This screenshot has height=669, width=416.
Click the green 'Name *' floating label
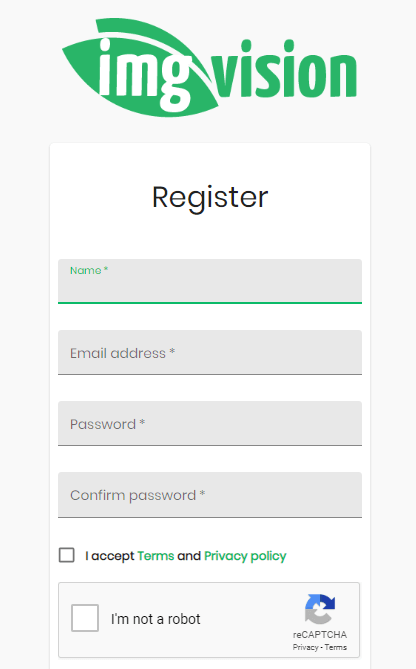coord(89,271)
